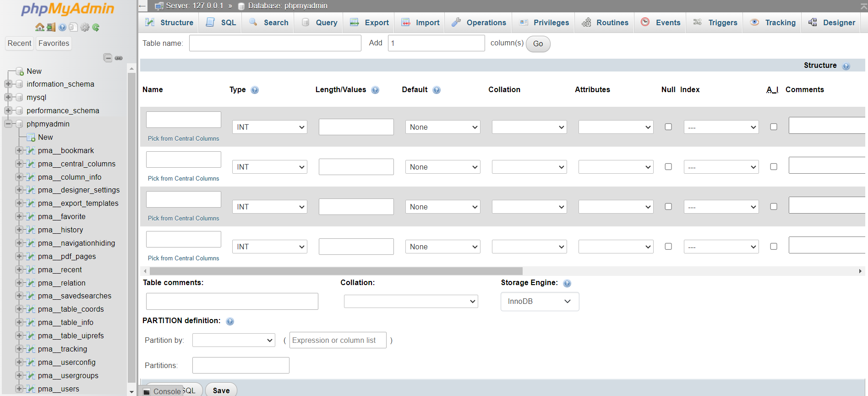
Task: Click the pma__bookmark table icon
Action: 31,150
